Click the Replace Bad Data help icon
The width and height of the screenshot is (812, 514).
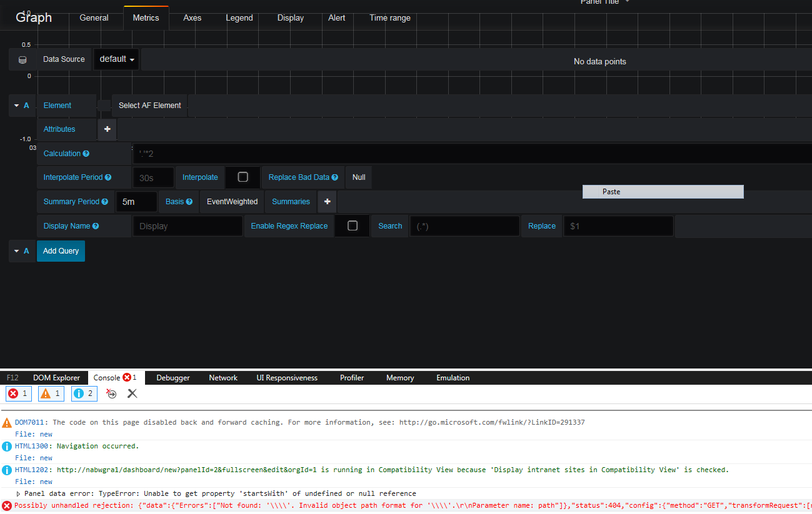tap(335, 177)
